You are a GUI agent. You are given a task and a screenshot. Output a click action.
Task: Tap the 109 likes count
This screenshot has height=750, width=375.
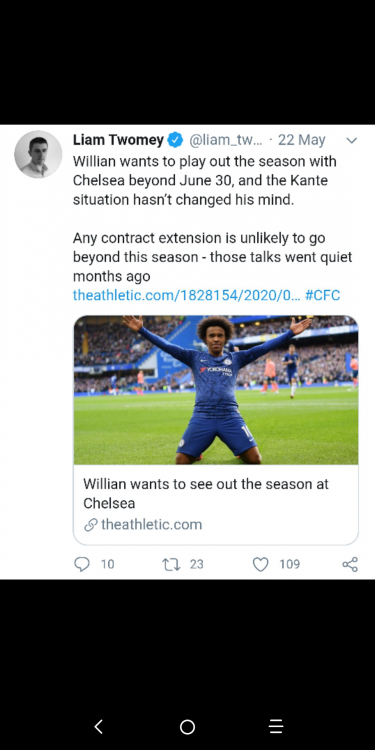click(x=289, y=564)
